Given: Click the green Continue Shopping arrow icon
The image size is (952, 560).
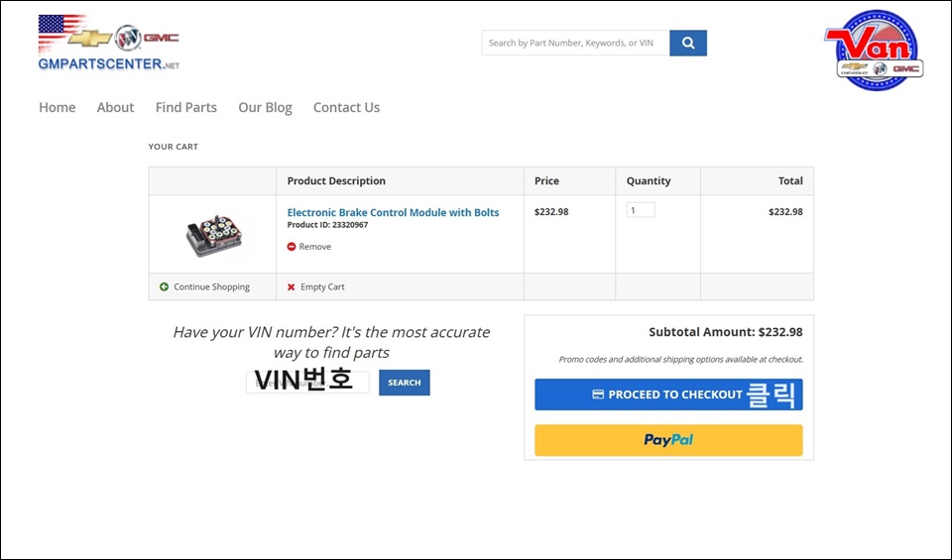Looking at the screenshot, I should [164, 287].
